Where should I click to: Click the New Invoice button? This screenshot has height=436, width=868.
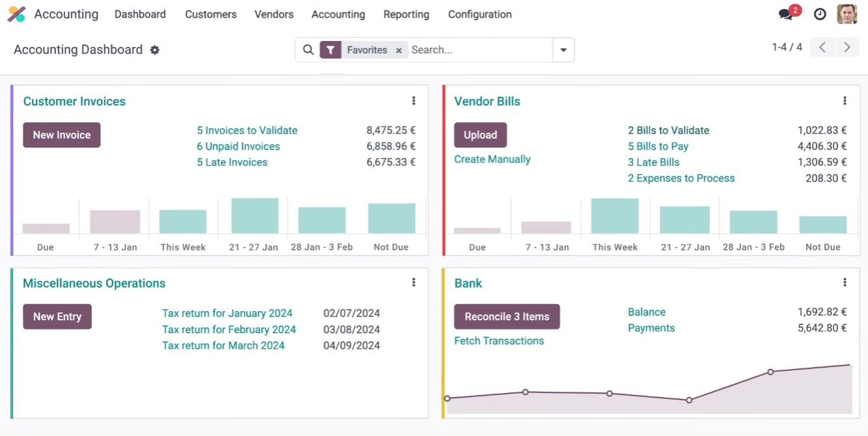pos(62,135)
